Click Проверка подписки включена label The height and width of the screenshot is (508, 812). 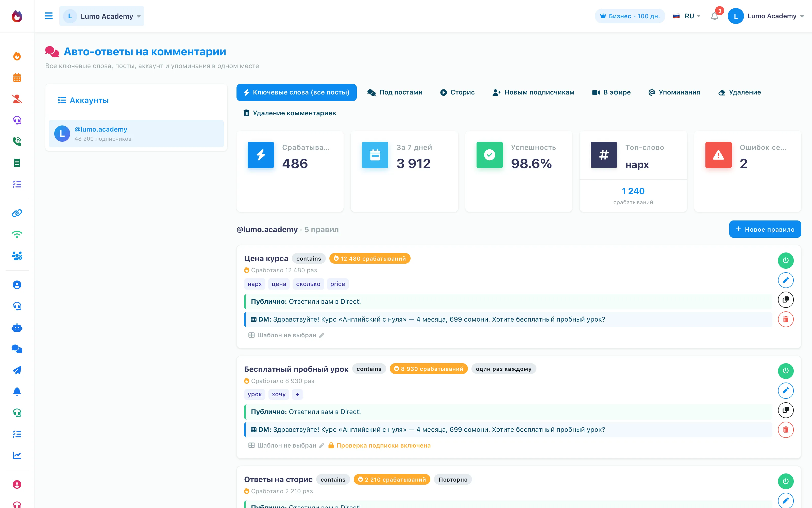pos(380,446)
